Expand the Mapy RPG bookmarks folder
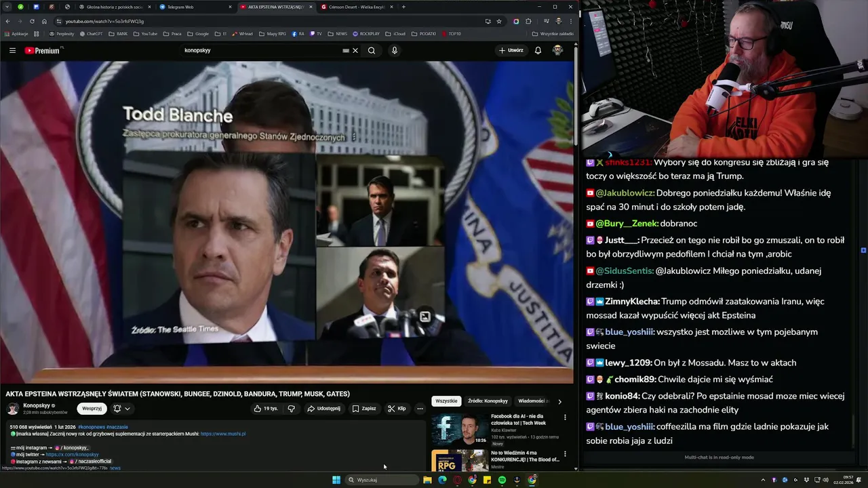The image size is (868, 488). 273,33
